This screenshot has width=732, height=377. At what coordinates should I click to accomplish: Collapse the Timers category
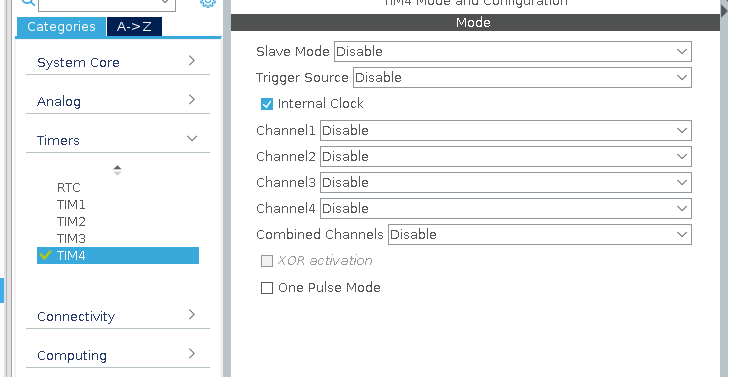pyautogui.click(x=118, y=140)
